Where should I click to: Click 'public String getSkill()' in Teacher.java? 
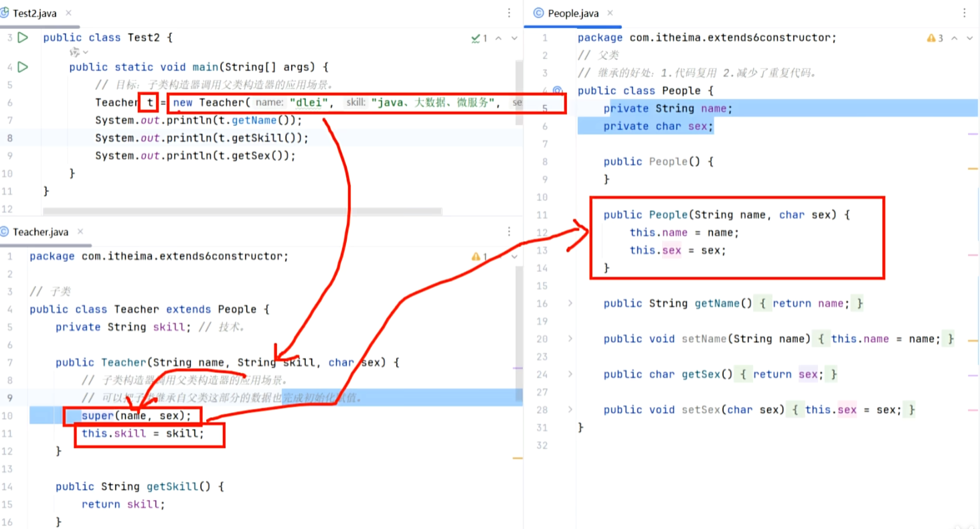pos(133,487)
